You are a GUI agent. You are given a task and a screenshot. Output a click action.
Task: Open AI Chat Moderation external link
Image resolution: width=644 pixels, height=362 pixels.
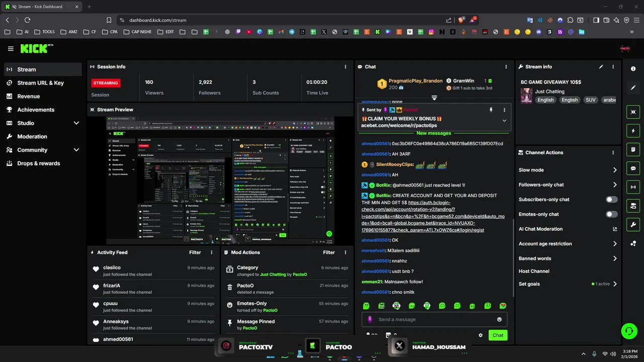click(614, 229)
